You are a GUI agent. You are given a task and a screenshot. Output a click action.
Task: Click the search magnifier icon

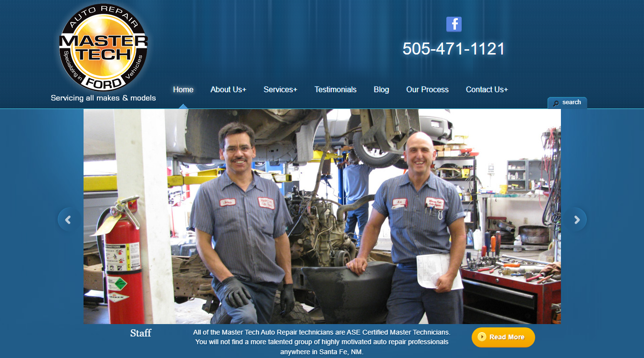coord(556,103)
